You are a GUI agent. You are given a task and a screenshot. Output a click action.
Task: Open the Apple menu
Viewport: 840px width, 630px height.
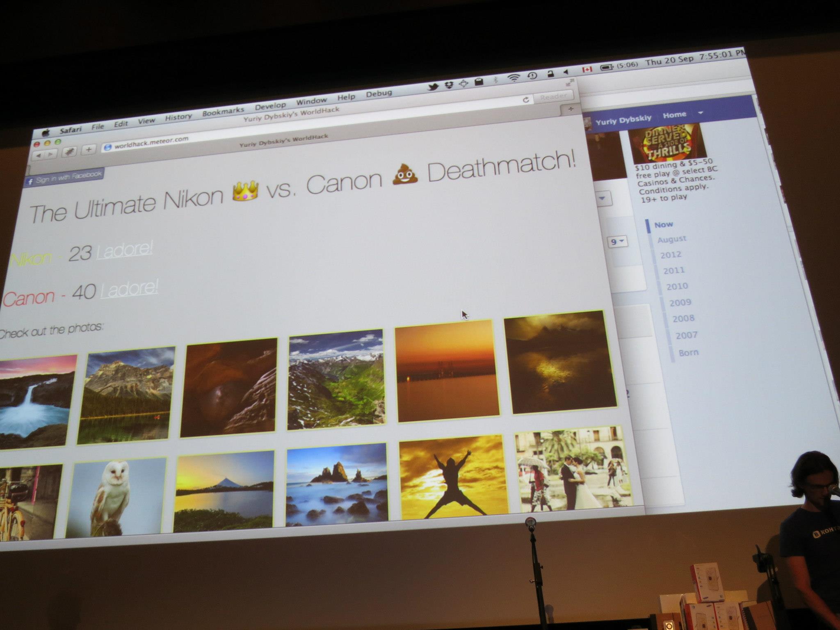pos(46,132)
